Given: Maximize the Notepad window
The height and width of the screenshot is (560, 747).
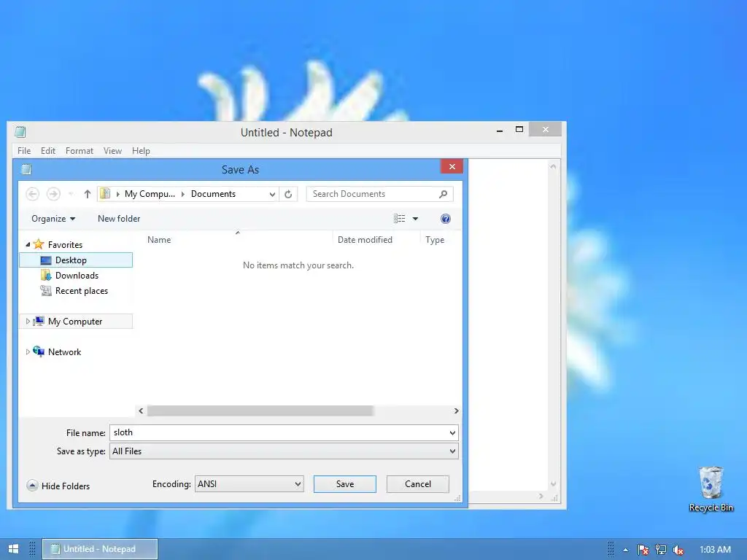Looking at the screenshot, I should pos(519,129).
